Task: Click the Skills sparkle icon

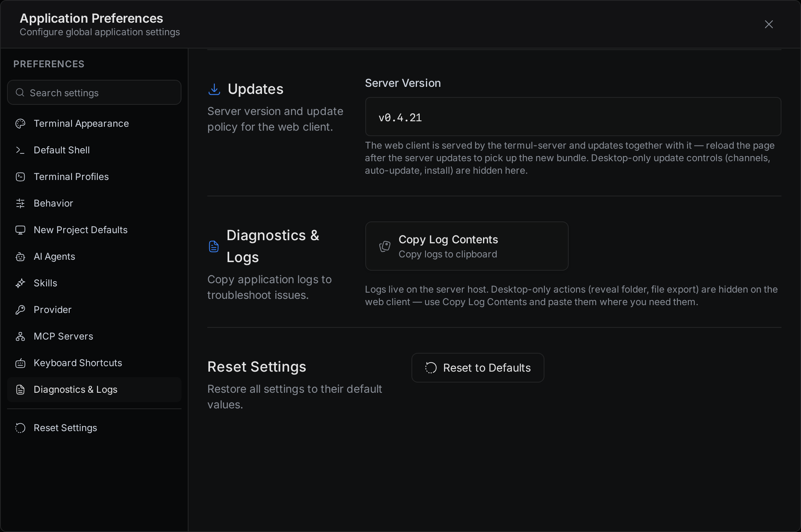Action: click(x=20, y=283)
